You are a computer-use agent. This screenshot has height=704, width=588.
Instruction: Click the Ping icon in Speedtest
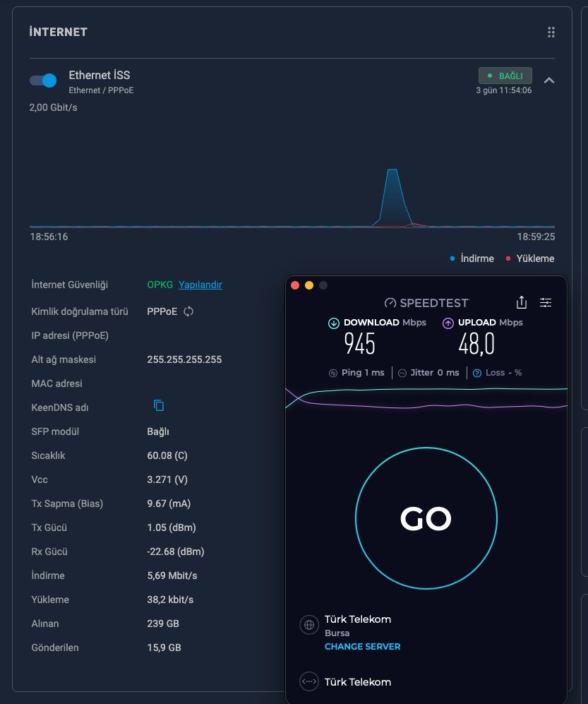[333, 373]
